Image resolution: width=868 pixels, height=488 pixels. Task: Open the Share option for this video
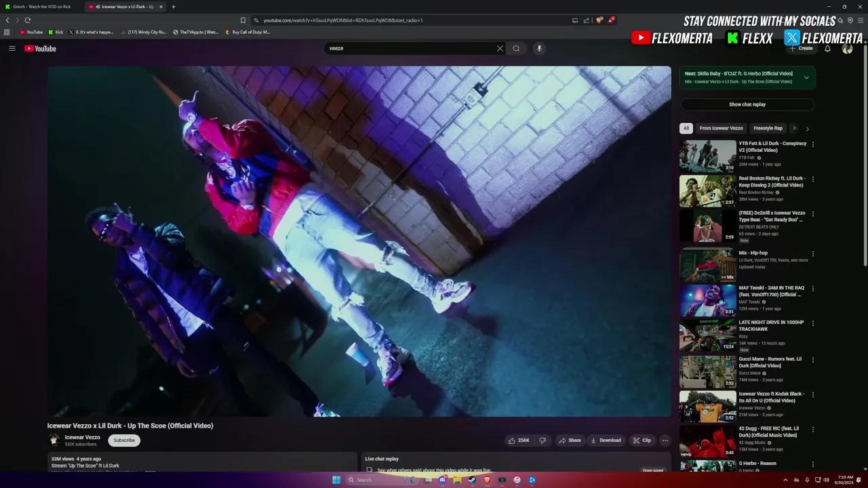570,441
